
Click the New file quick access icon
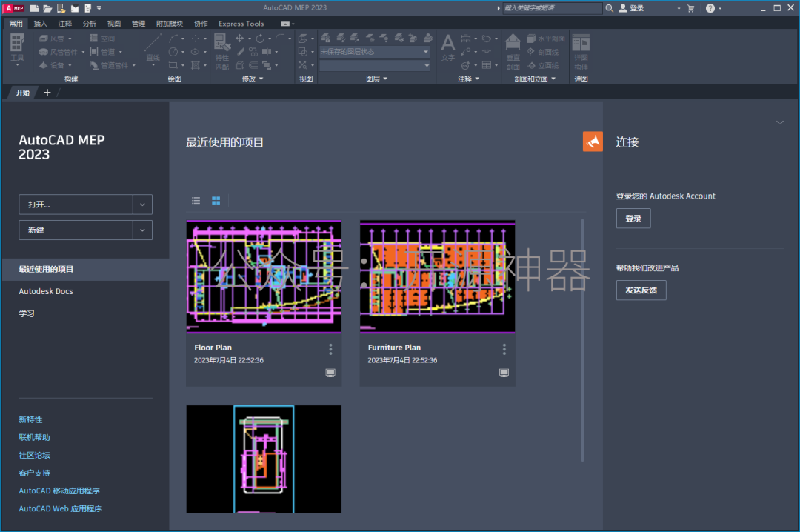[34, 7]
